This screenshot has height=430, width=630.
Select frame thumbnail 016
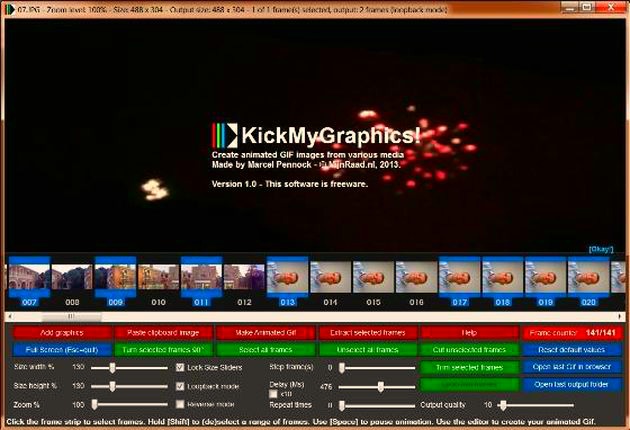tap(416, 277)
